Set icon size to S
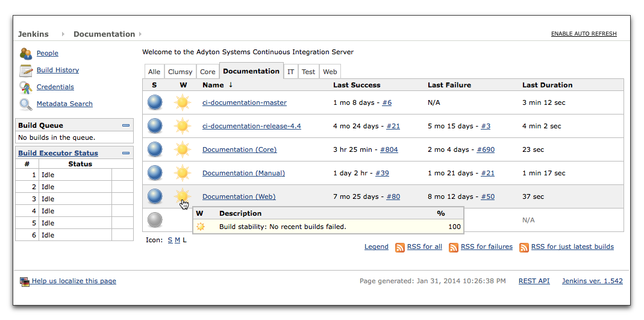 click(x=170, y=240)
